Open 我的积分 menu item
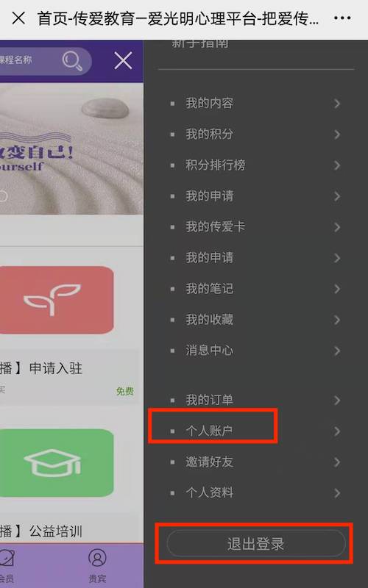Viewport: 368px width, 588px height. pyautogui.click(x=209, y=135)
